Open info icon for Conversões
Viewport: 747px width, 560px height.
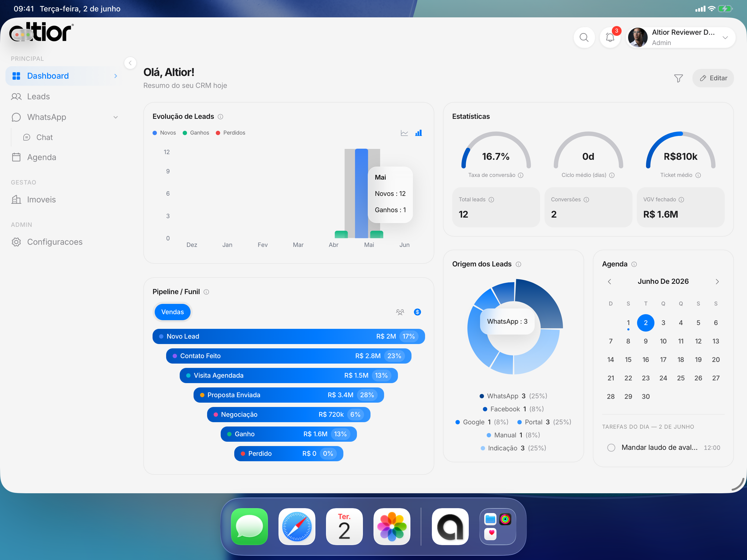(586, 200)
